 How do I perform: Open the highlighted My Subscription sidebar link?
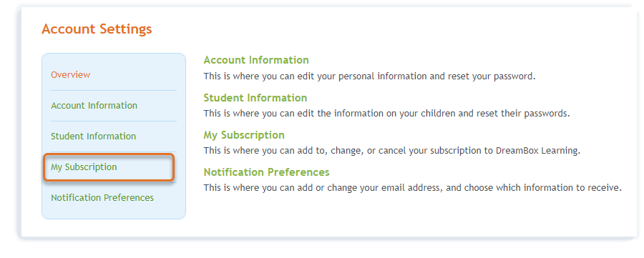pos(84,167)
